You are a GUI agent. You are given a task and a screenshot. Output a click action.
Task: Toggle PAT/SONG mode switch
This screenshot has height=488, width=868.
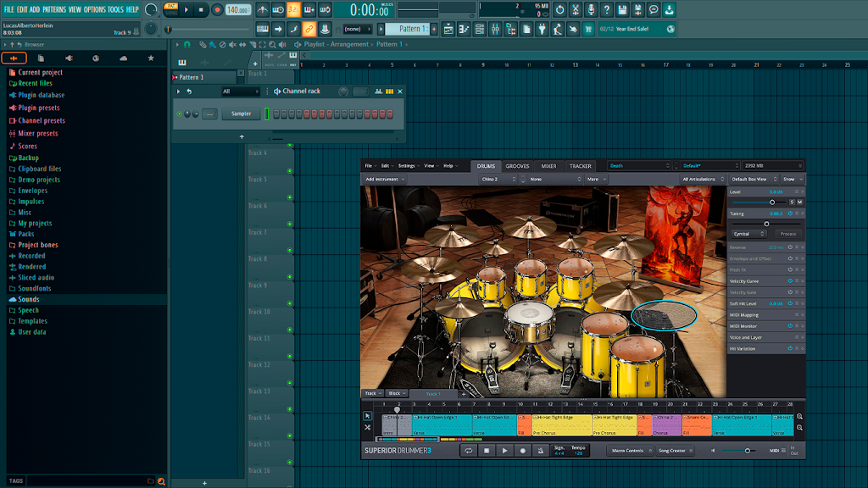tap(171, 9)
